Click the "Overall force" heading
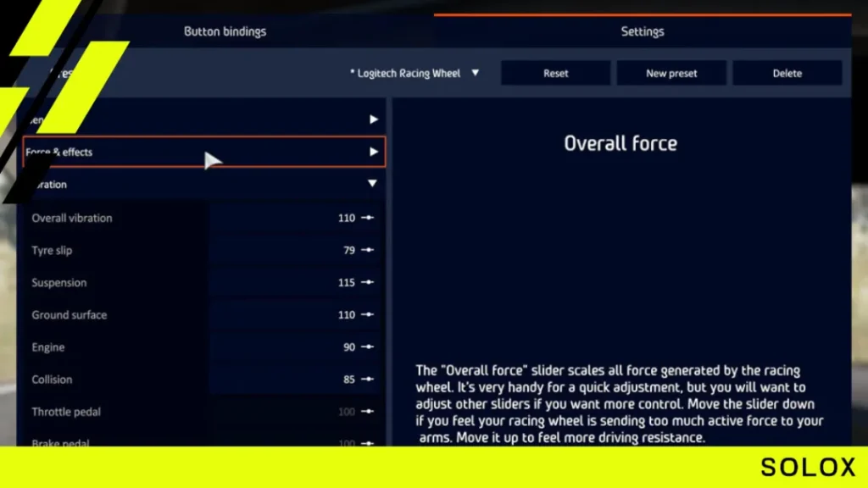The width and height of the screenshot is (868, 488). (x=620, y=143)
